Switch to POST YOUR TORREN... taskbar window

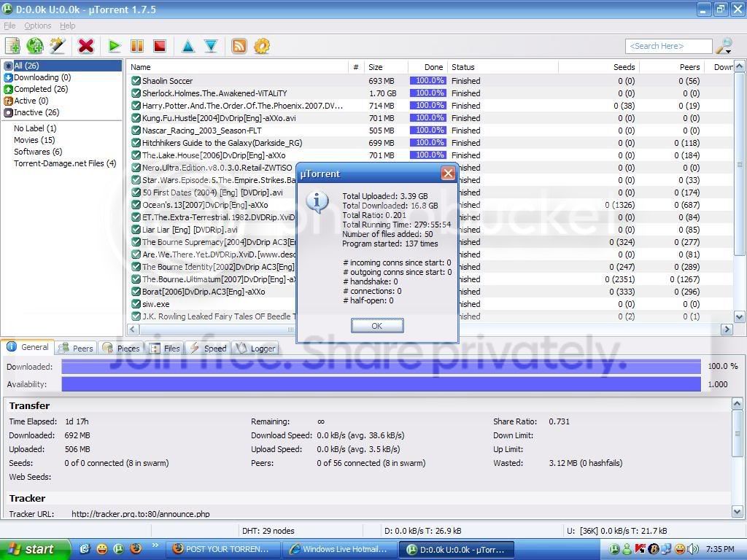tap(223, 549)
